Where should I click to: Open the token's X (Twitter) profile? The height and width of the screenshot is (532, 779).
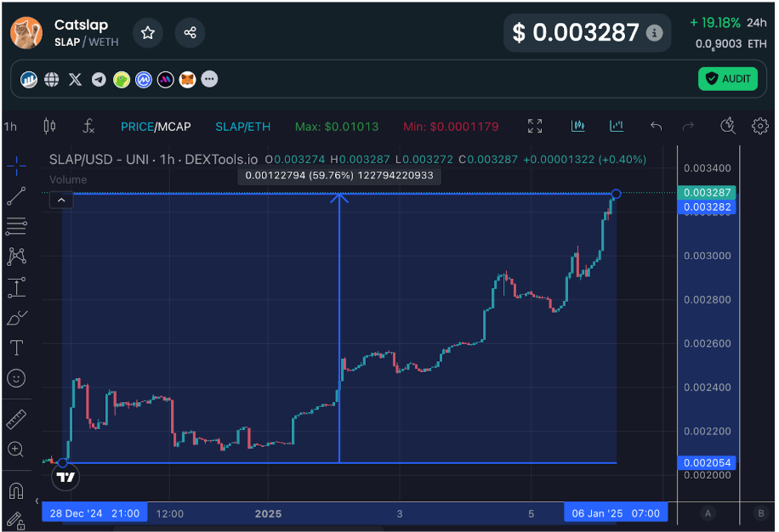75,79
